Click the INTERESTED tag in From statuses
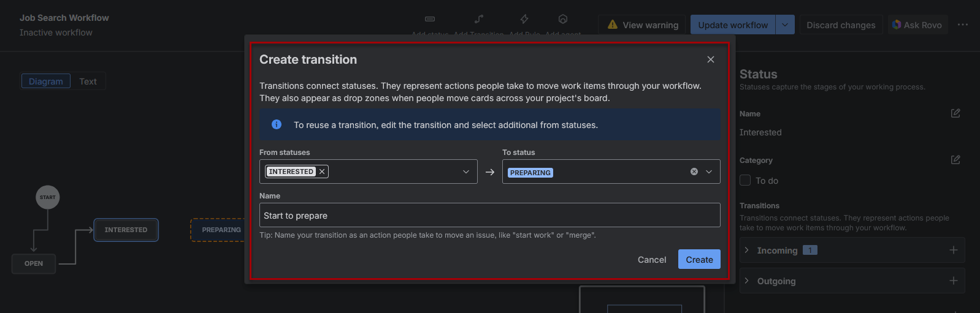This screenshot has height=313, width=980. coord(291,172)
